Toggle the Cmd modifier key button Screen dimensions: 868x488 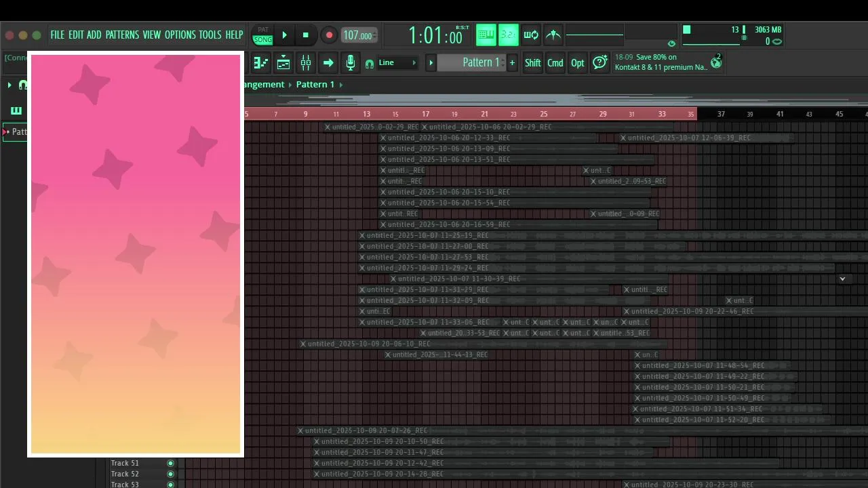[x=555, y=63]
